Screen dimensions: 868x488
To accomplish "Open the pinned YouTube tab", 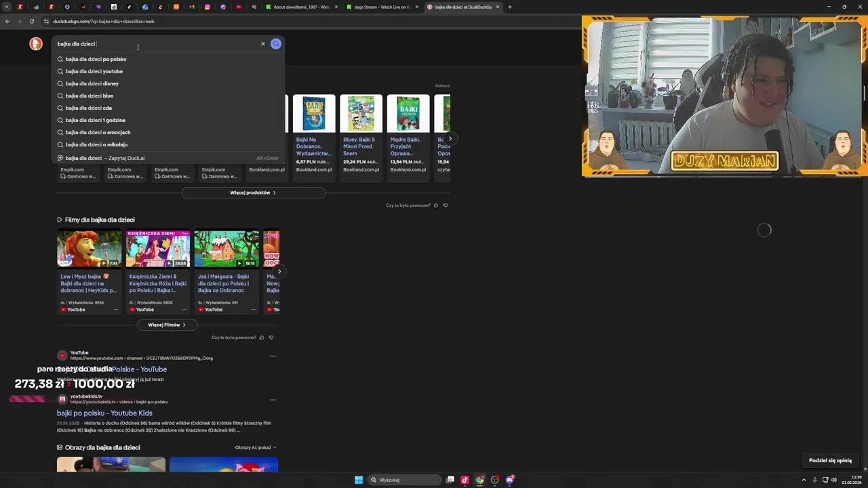I will pos(239,7).
